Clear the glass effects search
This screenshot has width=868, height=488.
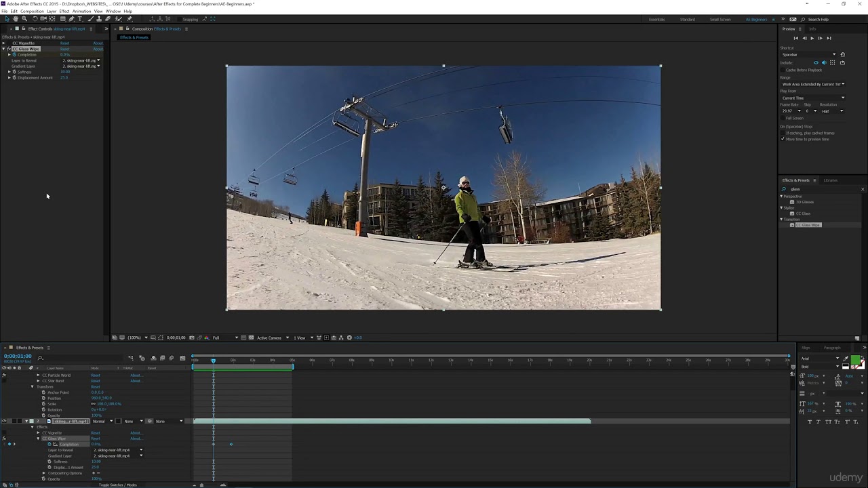[x=863, y=189]
